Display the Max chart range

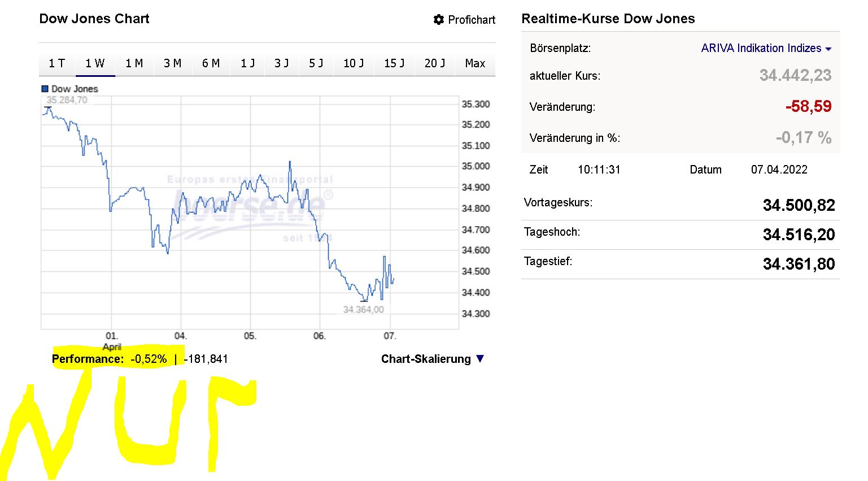tap(475, 63)
